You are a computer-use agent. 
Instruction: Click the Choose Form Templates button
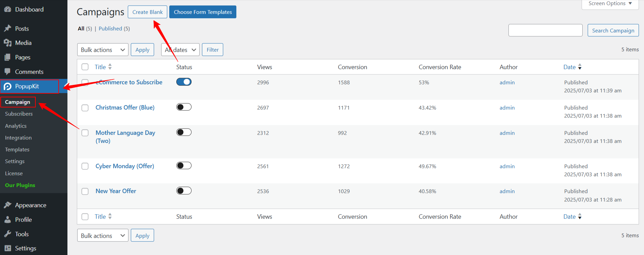203,12
